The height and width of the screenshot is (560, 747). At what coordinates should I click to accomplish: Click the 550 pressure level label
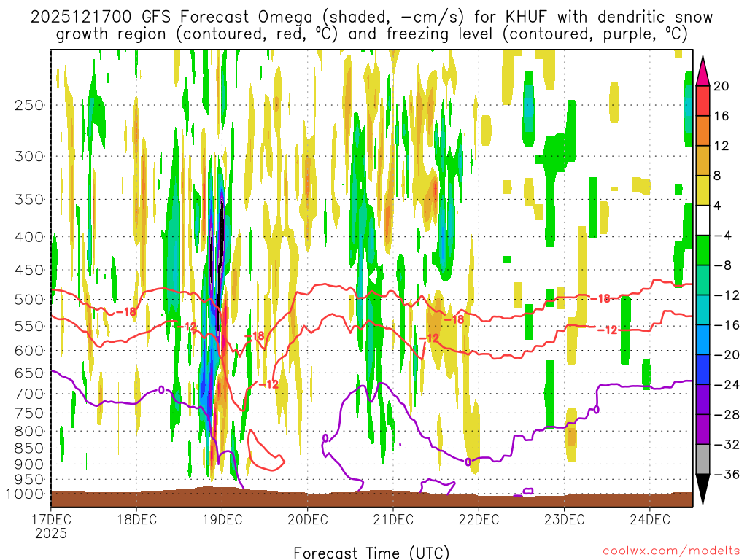29,326
